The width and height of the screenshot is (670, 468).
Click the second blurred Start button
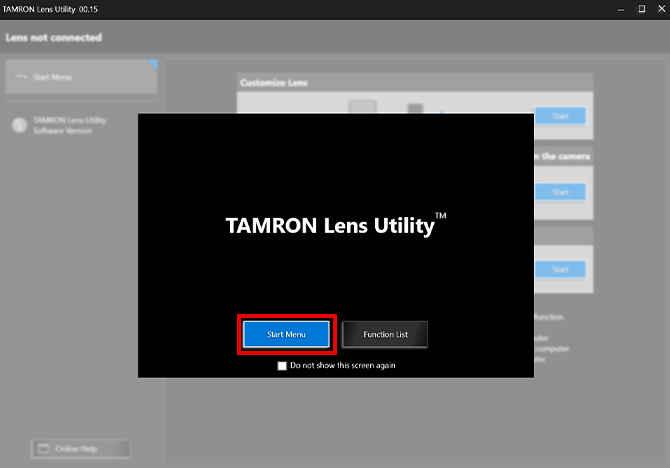point(560,192)
